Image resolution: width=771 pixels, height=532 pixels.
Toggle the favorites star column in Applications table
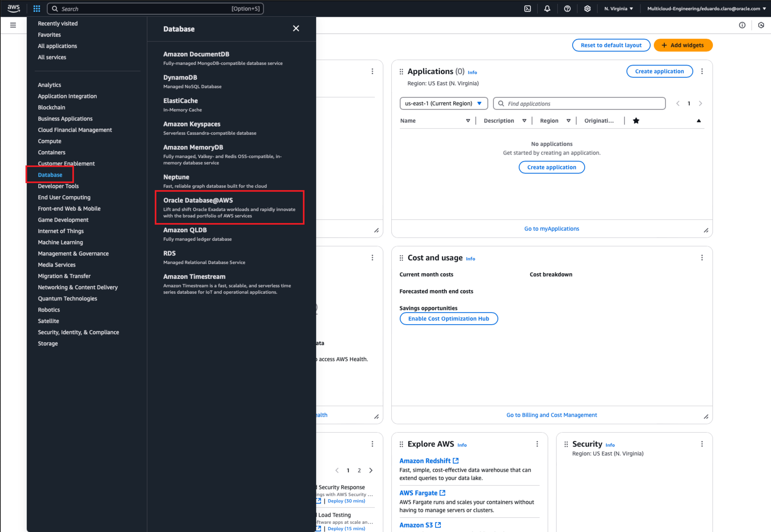[x=636, y=121]
